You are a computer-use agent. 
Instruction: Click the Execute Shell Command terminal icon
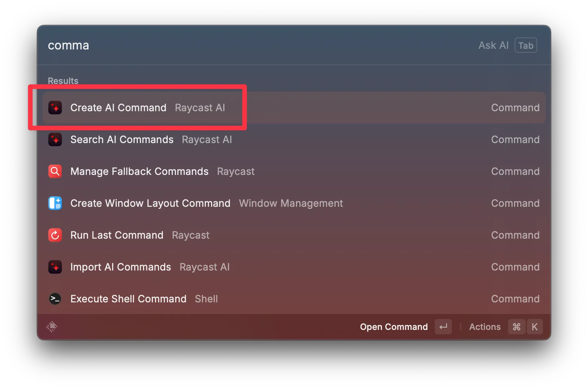click(55, 299)
